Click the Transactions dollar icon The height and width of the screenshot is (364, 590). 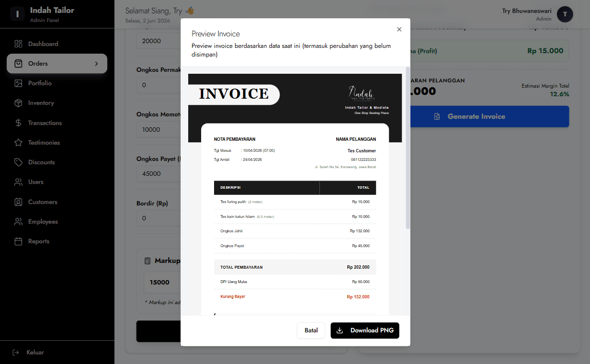18,123
